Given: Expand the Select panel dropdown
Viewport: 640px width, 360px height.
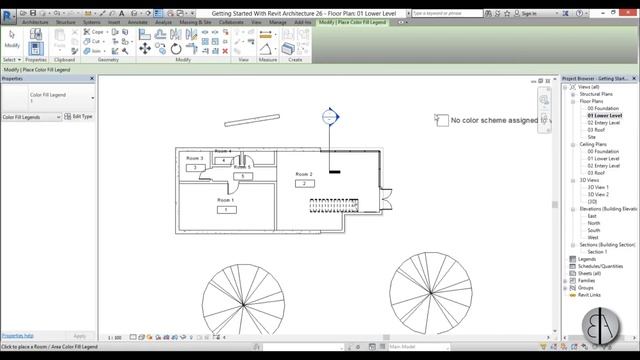Looking at the screenshot, I should pyautogui.click(x=12, y=60).
